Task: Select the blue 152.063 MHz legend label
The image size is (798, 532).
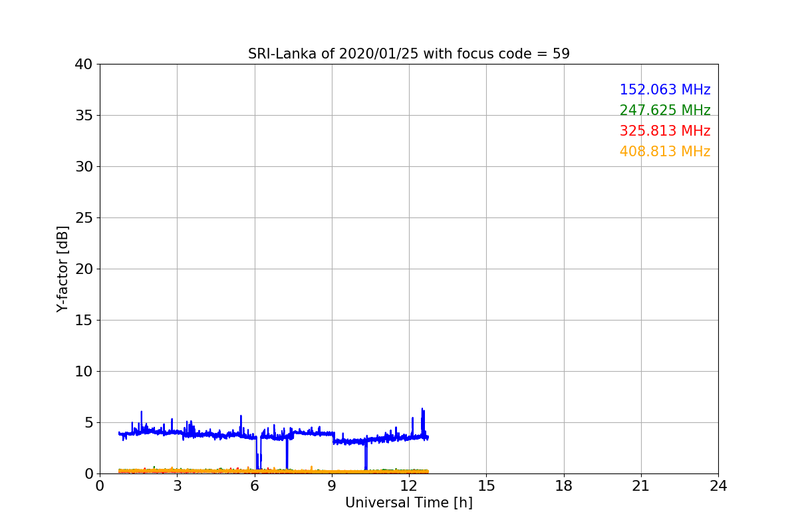Action: [x=665, y=90]
